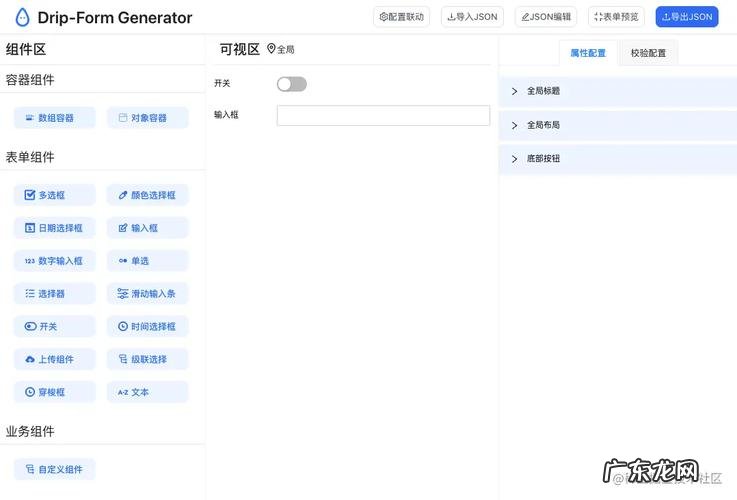Select the 数组容器 array container component
The width and height of the screenshot is (737, 500).
[55, 118]
